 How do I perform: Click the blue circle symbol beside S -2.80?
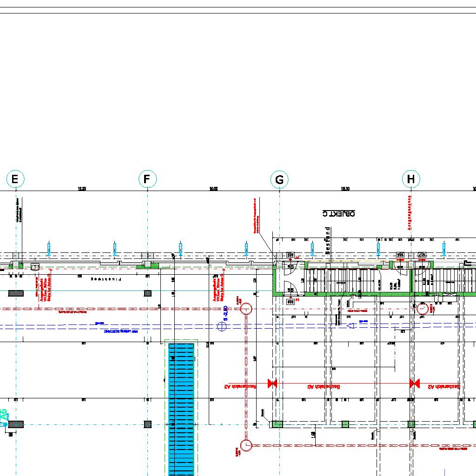222,326
